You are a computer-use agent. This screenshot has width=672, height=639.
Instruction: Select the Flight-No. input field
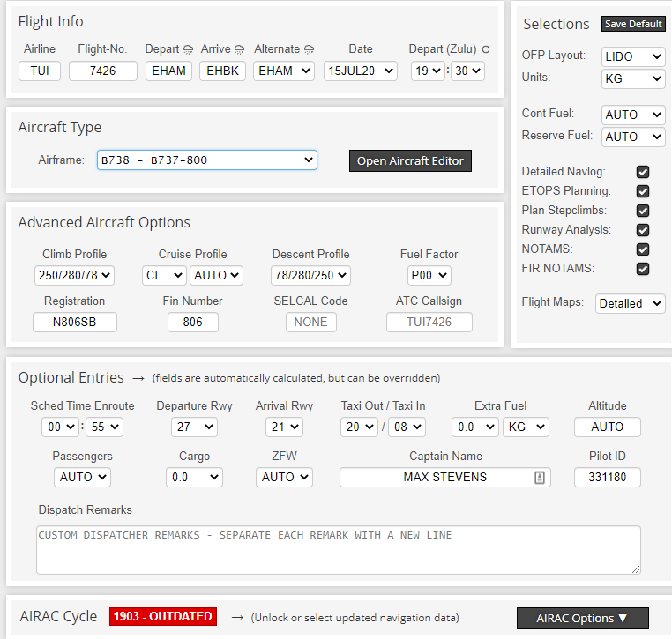coord(103,71)
